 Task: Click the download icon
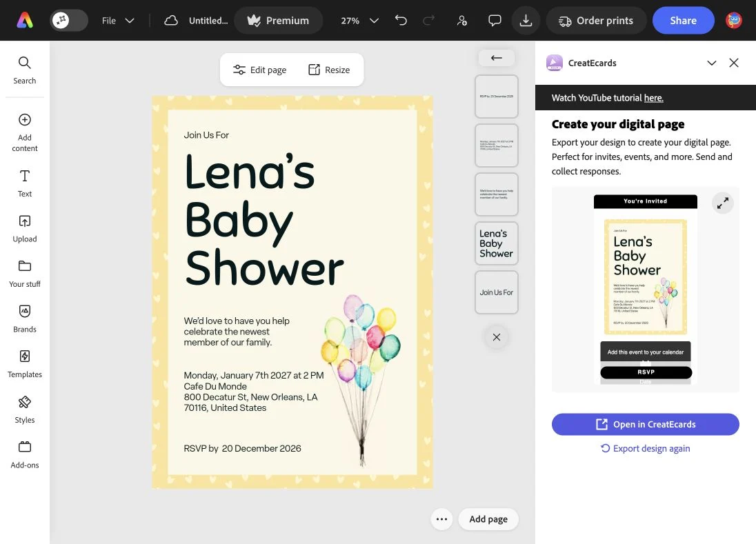coord(526,20)
